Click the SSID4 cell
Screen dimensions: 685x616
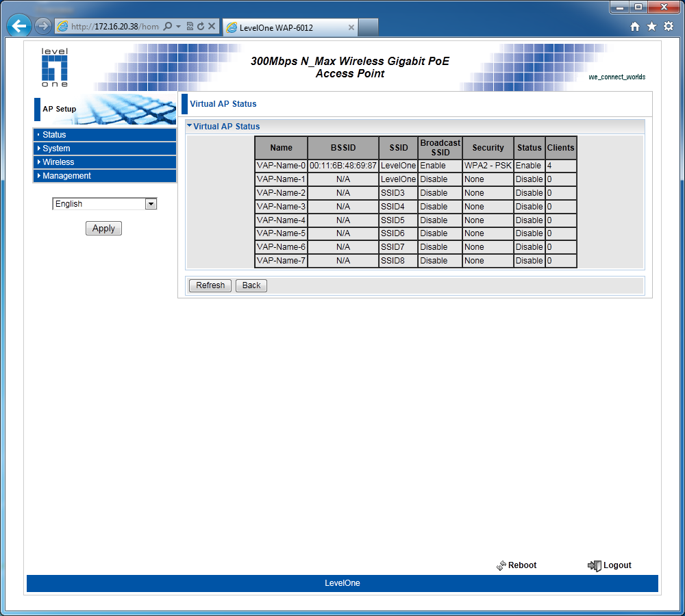(x=398, y=207)
